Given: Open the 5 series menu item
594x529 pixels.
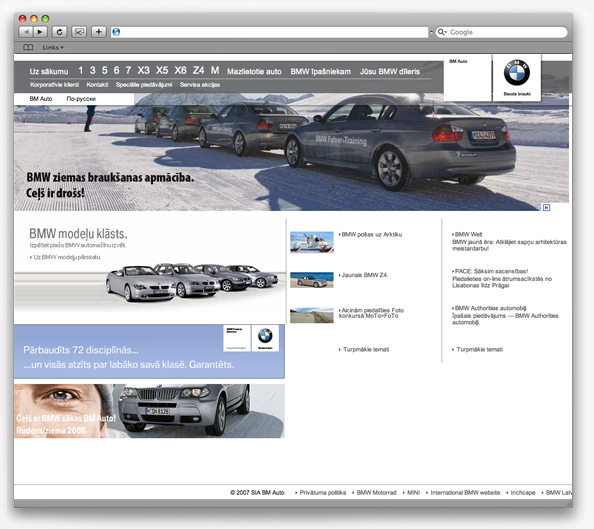Looking at the screenshot, I should [105, 70].
